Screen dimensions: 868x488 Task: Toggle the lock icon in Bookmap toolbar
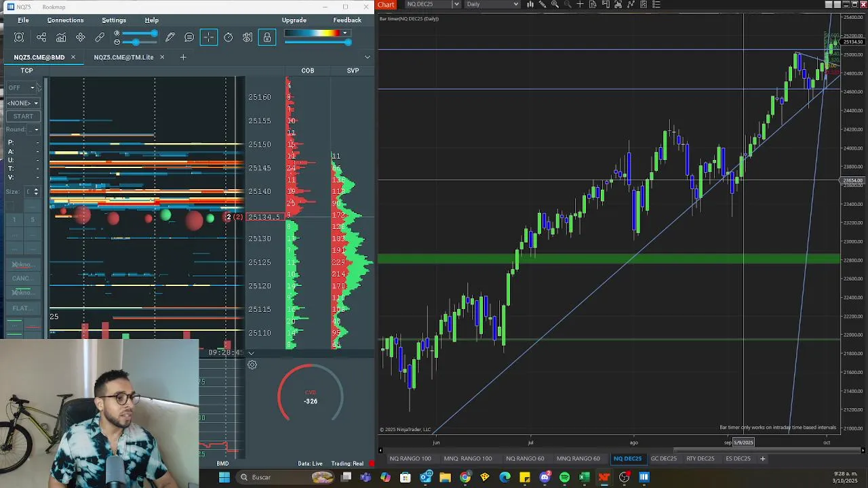pos(267,37)
